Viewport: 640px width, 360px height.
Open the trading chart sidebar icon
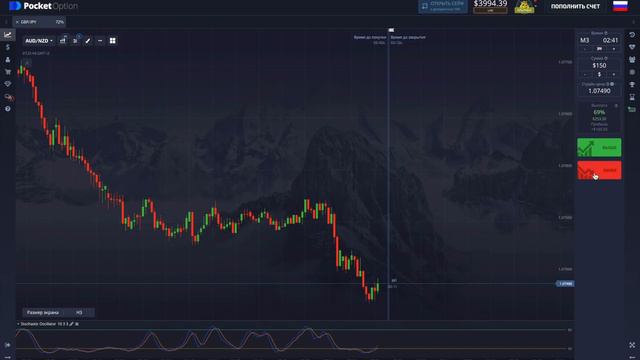pyautogui.click(x=8, y=35)
